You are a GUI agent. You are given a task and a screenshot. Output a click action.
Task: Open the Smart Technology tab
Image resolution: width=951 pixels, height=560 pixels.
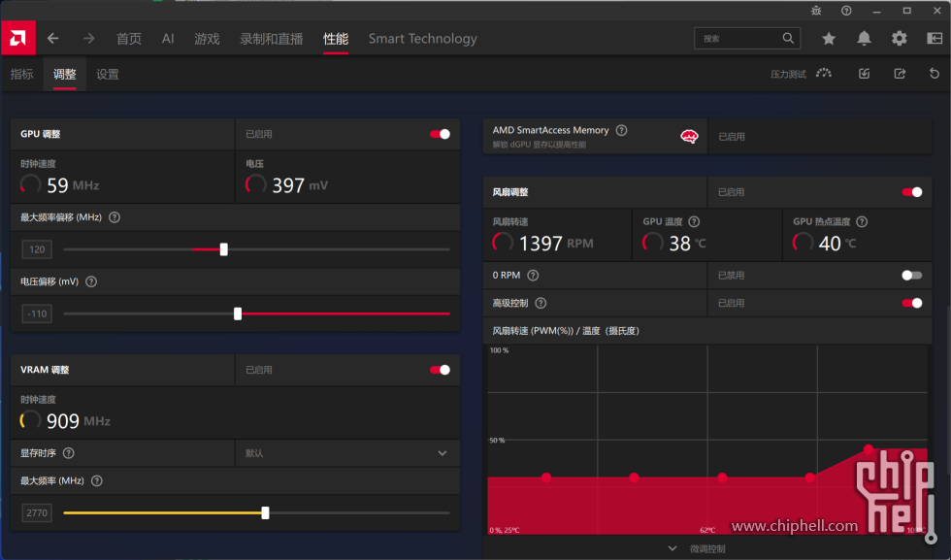click(423, 39)
